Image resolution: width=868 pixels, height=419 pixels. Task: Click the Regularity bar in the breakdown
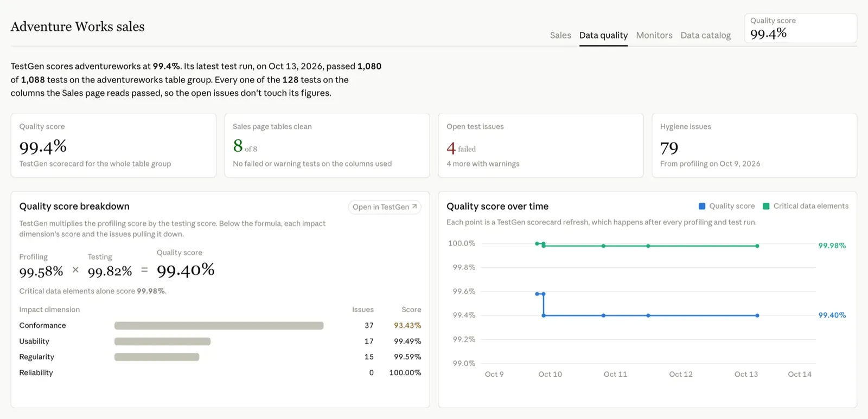(x=157, y=357)
